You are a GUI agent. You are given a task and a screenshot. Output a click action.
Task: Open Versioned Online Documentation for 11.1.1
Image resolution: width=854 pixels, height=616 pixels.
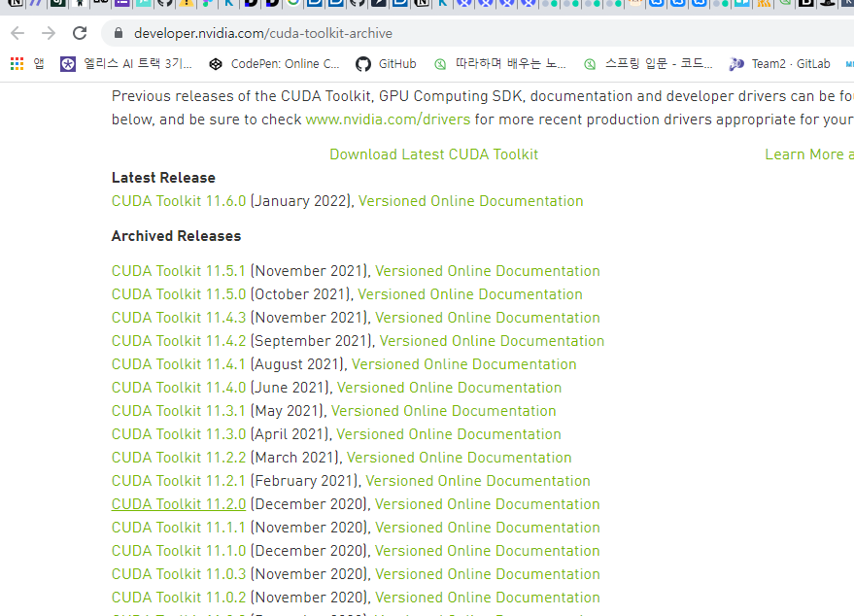488,528
